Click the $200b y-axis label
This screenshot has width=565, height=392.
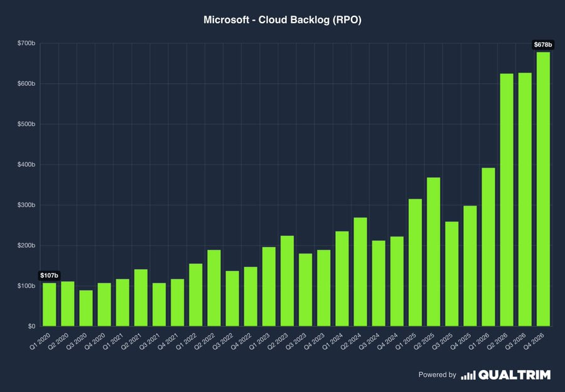pyautogui.click(x=26, y=245)
